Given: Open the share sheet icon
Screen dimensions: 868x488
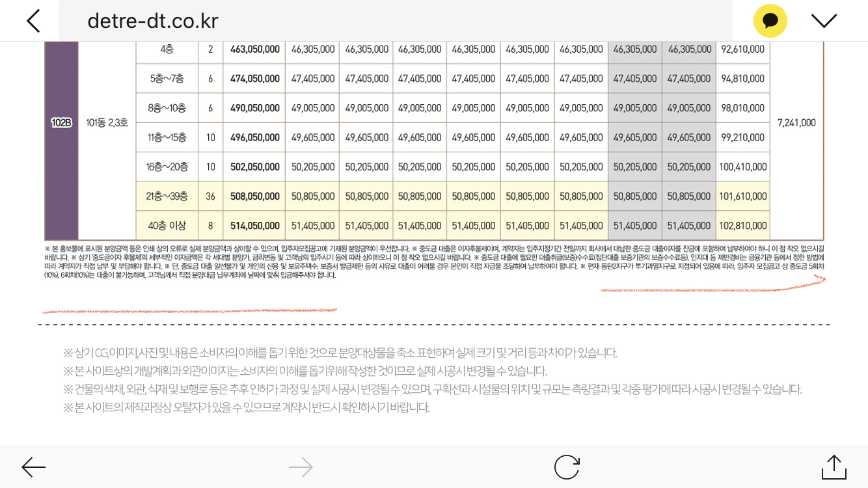Looking at the screenshot, I should pyautogui.click(x=834, y=467).
